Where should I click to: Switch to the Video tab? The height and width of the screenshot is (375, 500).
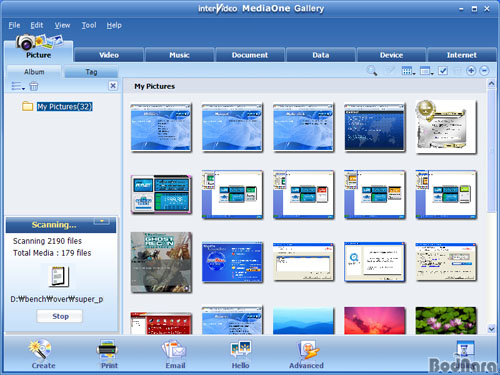tap(109, 55)
